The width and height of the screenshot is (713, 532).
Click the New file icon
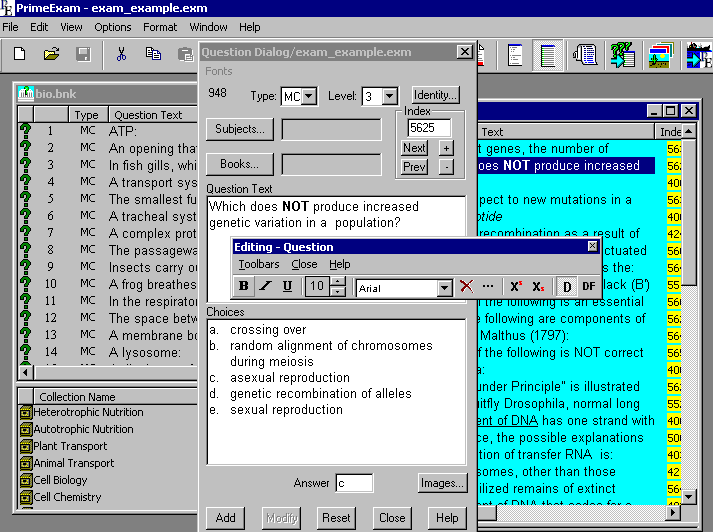pos(19,54)
